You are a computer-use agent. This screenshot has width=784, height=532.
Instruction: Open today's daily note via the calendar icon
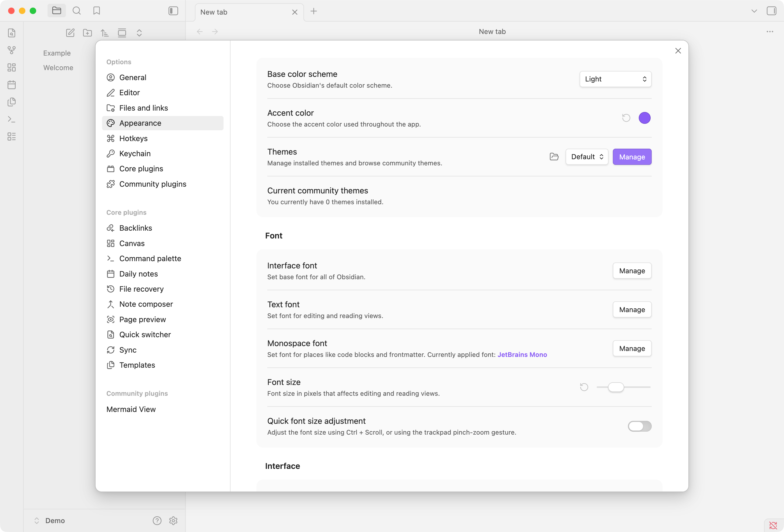click(x=11, y=85)
